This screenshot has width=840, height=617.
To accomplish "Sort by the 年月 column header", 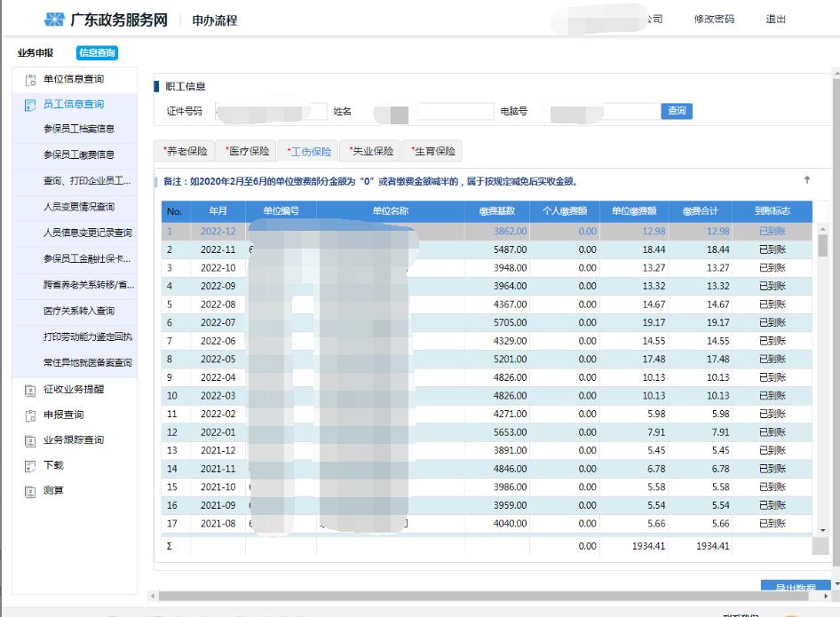I will click(x=218, y=211).
